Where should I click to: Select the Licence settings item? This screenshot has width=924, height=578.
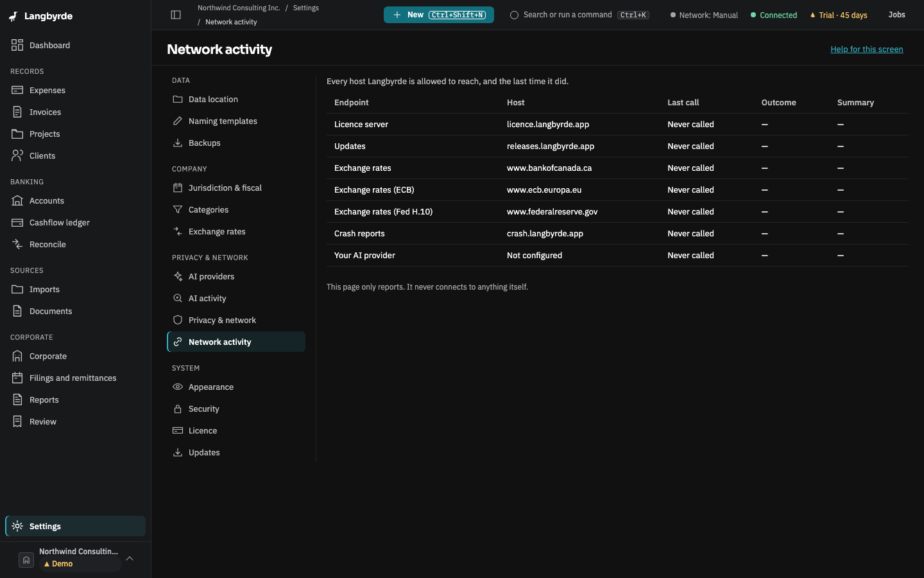[236, 430]
